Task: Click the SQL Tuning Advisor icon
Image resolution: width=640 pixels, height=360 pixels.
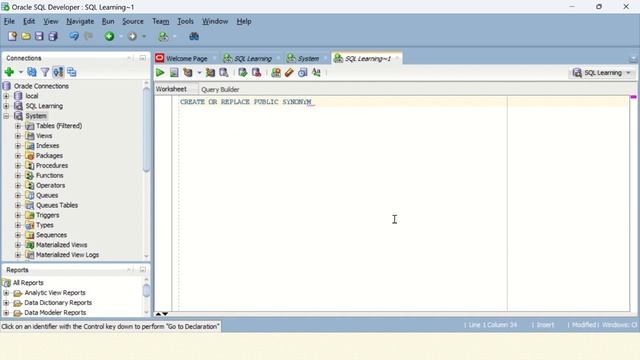Action: [224, 73]
